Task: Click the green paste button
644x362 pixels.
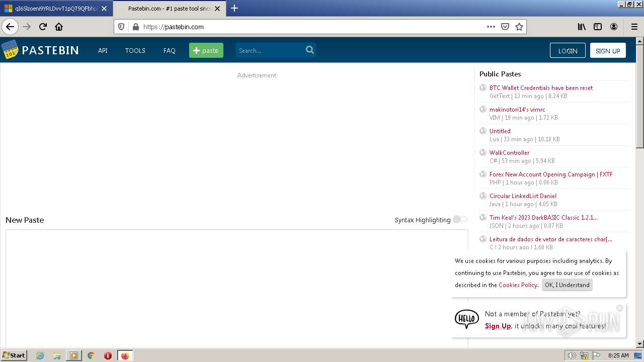Action: [x=206, y=50]
